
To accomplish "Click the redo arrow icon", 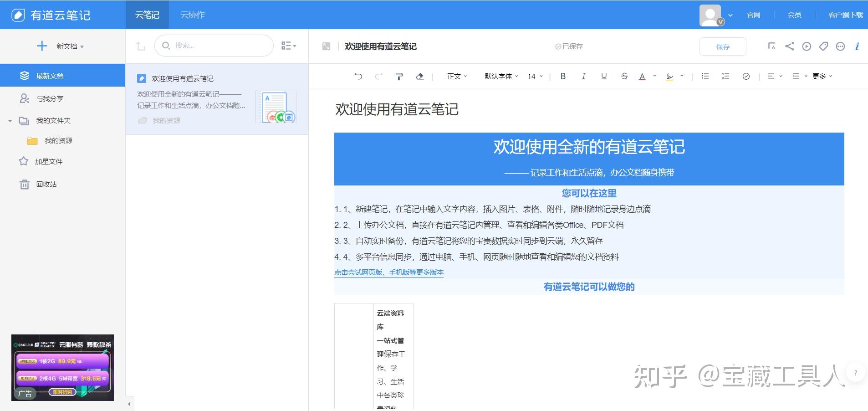I will click(x=378, y=76).
